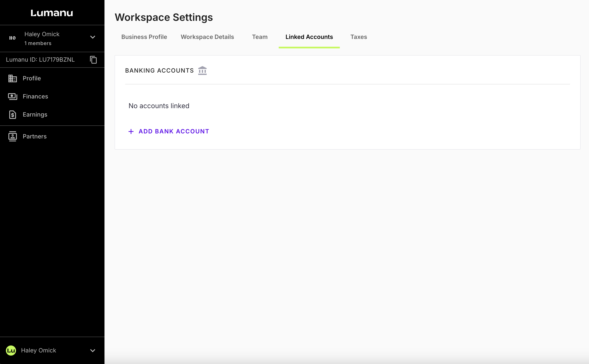Switch to the Business Profile tab
This screenshot has width=589, height=364.
(x=144, y=37)
